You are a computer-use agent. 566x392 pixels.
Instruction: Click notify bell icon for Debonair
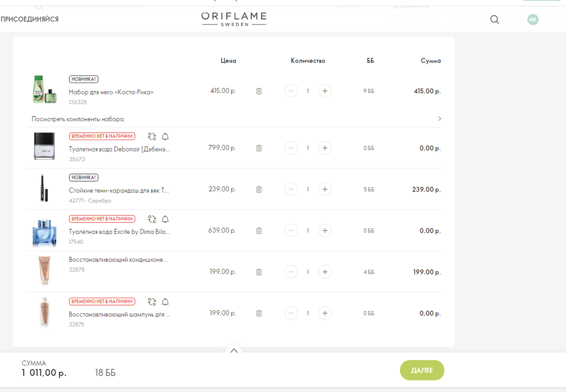click(165, 137)
